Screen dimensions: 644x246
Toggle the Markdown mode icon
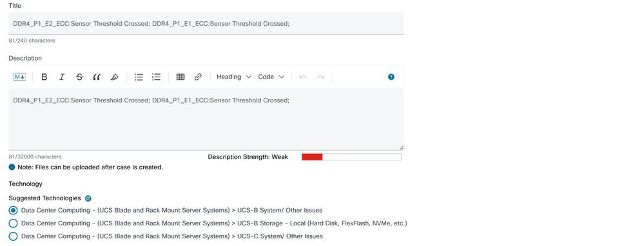(x=19, y=77)
